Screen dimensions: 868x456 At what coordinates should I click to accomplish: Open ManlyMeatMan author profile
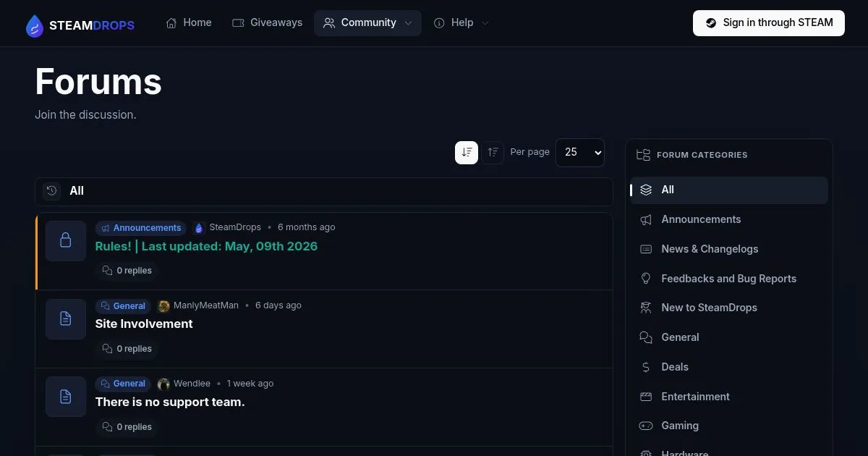point(206,305)
